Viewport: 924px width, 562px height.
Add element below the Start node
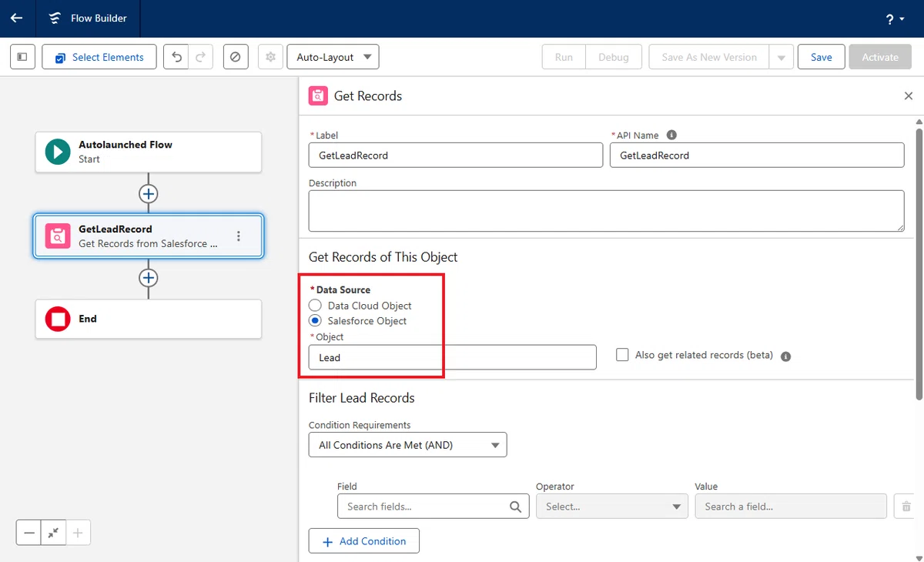(149, 193)
